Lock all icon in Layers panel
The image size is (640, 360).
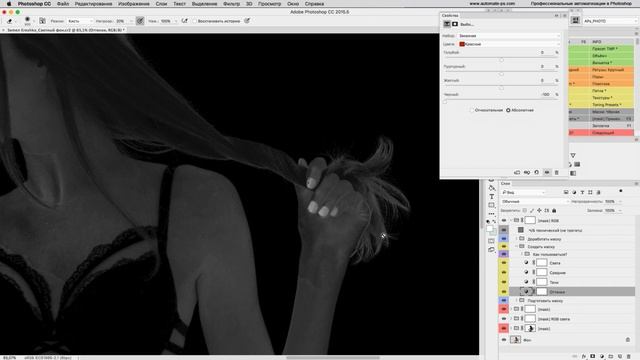(x=554, y=211)
